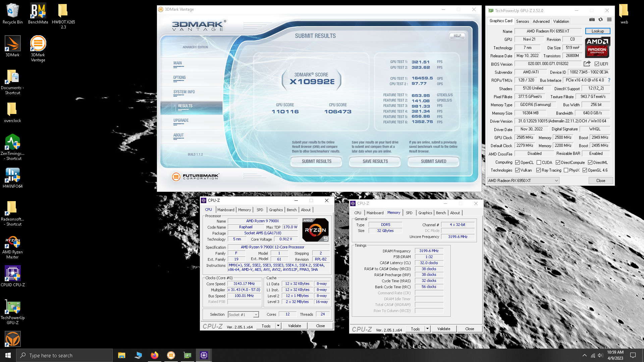Viewport: 644px width, 362px height.
Task: Click the Windows taskbar search box
Action: pos(64,355)
